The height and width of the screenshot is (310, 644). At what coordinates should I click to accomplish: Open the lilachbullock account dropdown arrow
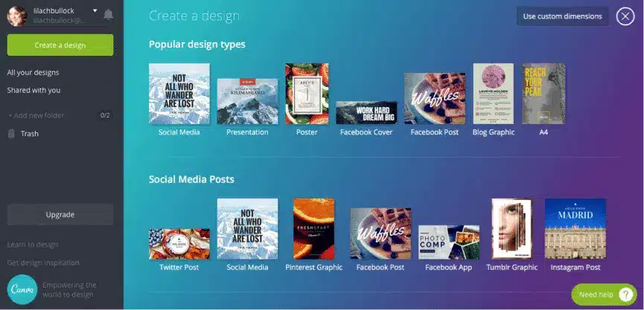(95, 10)
